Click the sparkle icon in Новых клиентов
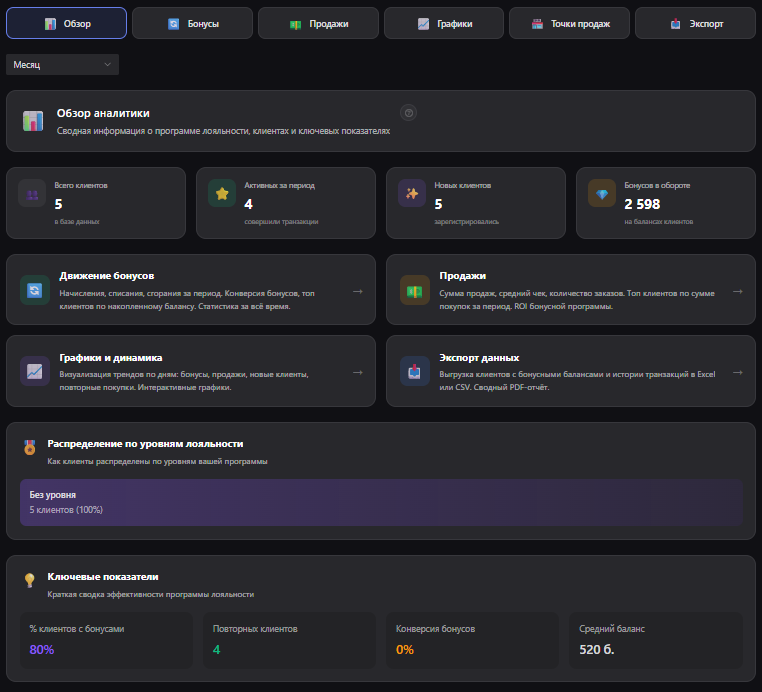The height and width of the screenshot is (692, 762). (412, 193)
